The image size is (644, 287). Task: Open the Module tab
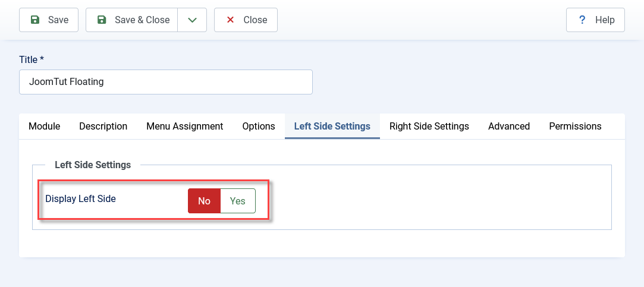tap(45, 126)
